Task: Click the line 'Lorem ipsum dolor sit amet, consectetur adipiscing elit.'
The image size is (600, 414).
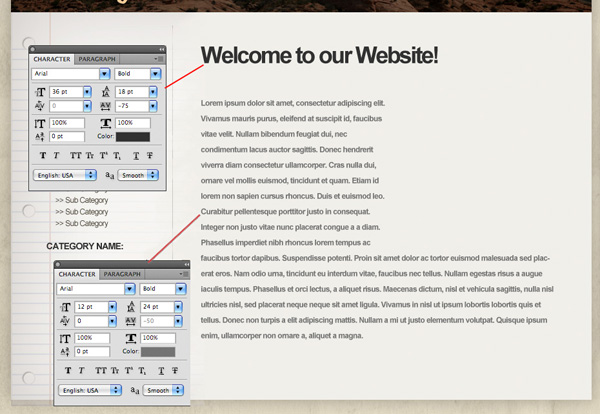Action: (293, 103)
